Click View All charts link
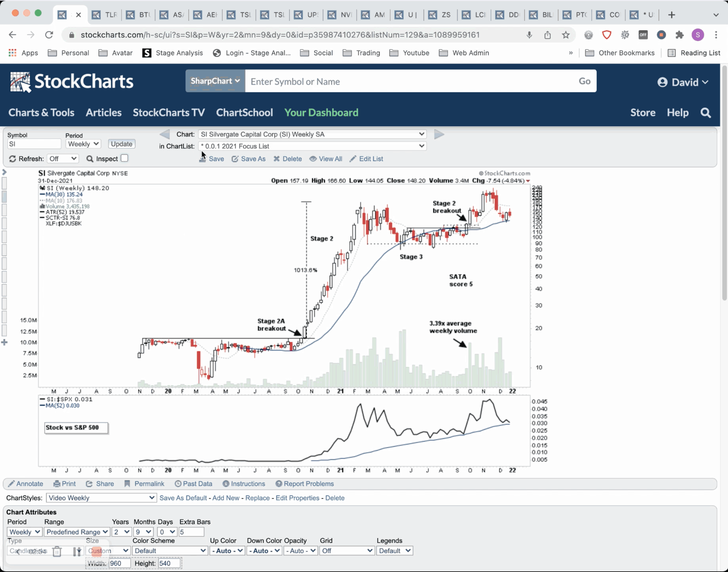 (326, 159)
